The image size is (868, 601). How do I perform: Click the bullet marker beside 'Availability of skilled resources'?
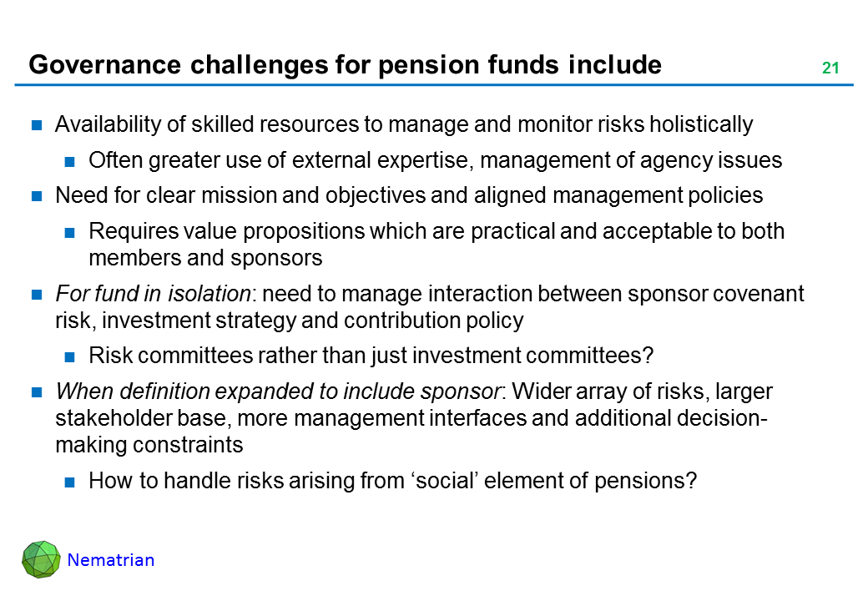(37, 126)
